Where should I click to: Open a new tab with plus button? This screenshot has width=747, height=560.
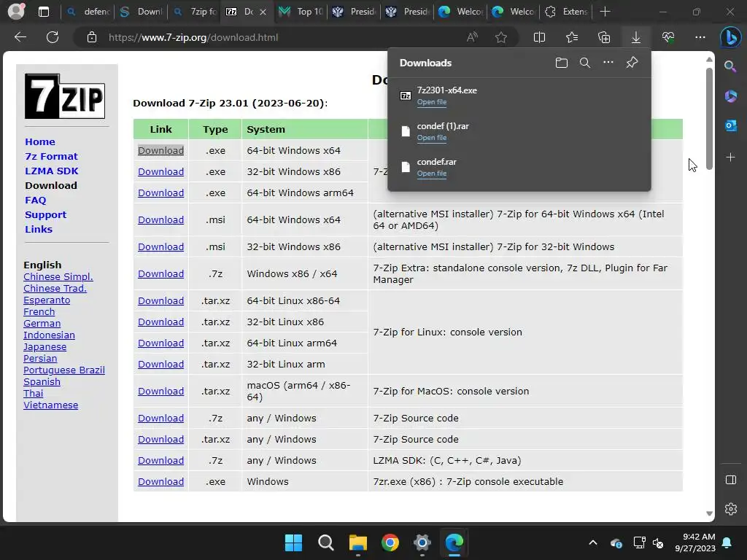point(605,12)
